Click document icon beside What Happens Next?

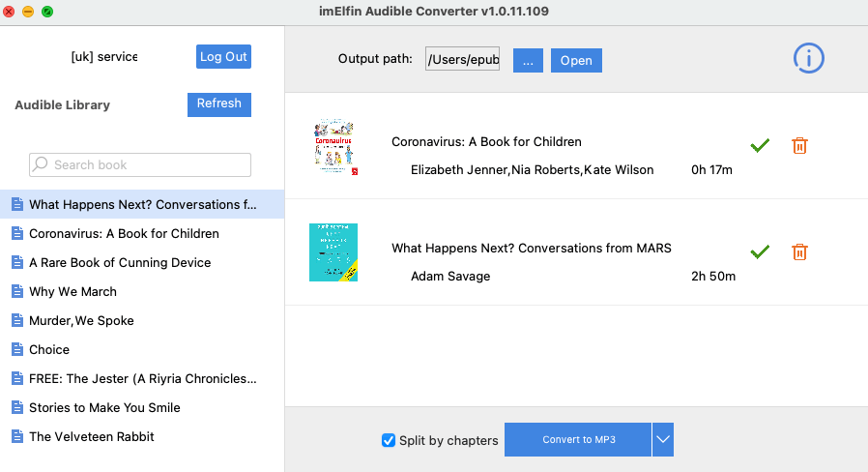click(x=17, y=204)
